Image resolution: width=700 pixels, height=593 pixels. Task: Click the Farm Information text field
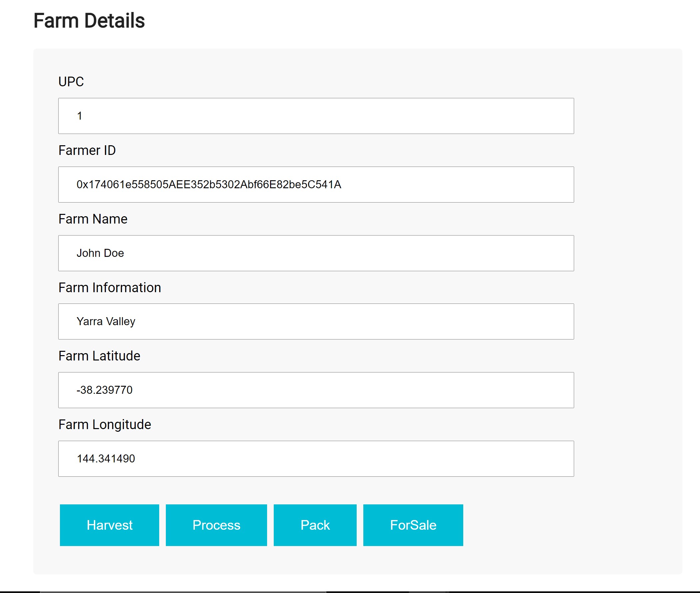pos(316,321)
